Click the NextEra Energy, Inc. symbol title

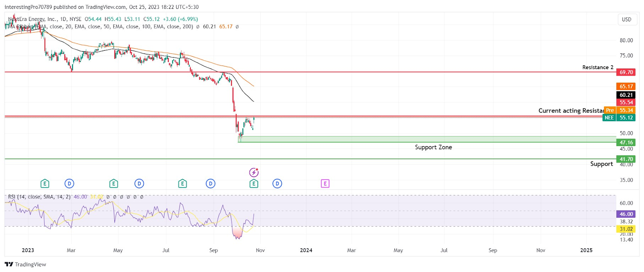pyautogui.click(x=33, y=19)
